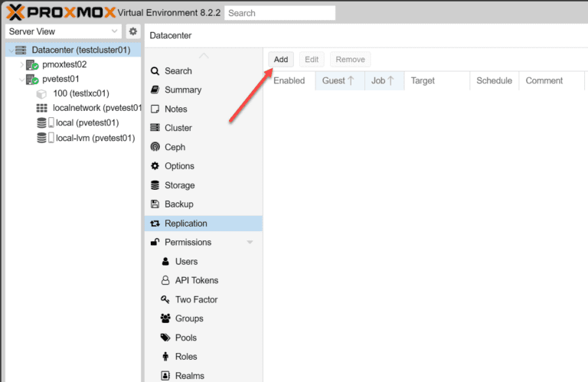Click the Ceph icon in the sidebar
Image resolution: width=588 pixels, height=382 pixels.
pos(155,147)
